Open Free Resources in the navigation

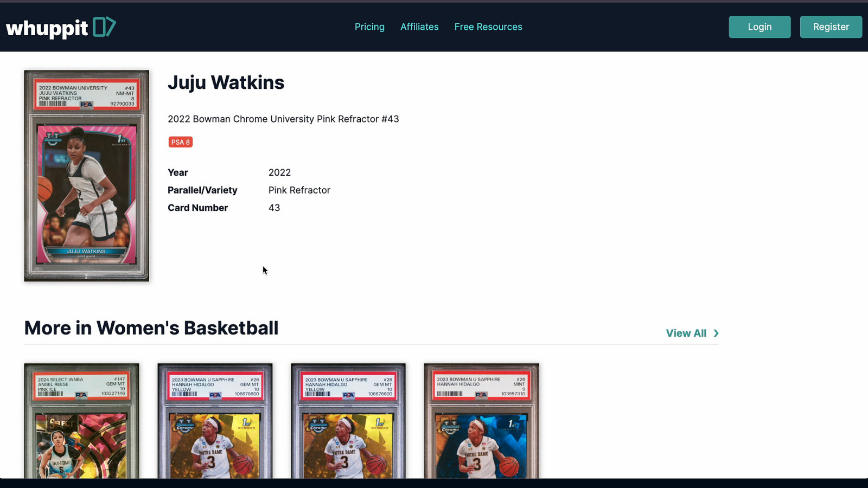tap(488, 27)
